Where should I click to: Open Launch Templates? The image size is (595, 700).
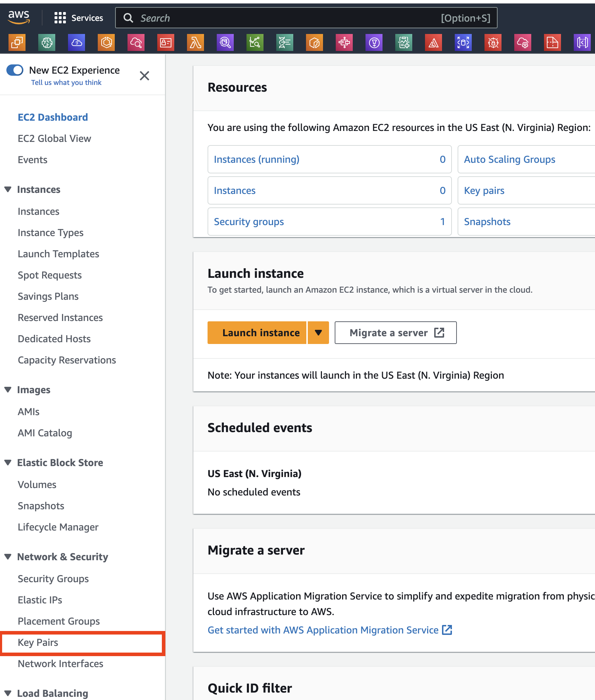click(x=58, y=254)
